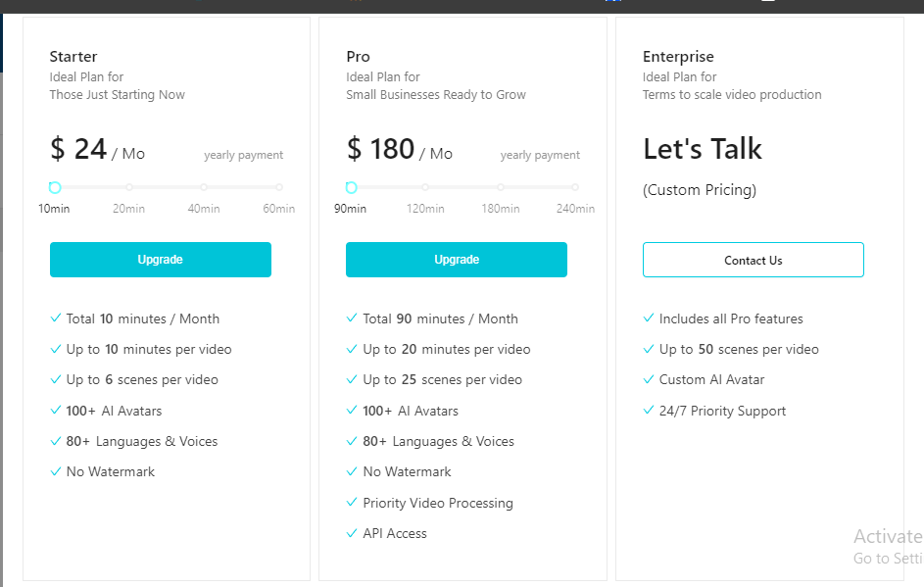The image size is (924, 587).
Task: Click the checkmark next to 24/7 Priority Support
Action: coord(649,411)
